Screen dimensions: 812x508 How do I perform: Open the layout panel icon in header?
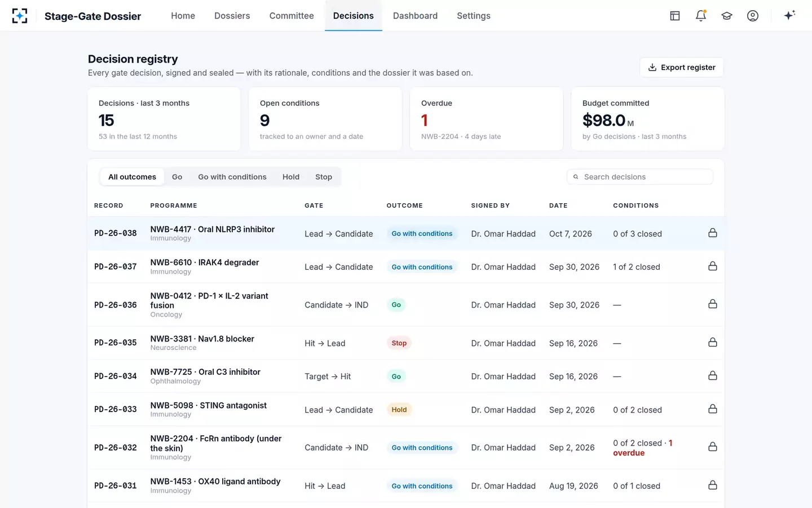pos(675,16)
